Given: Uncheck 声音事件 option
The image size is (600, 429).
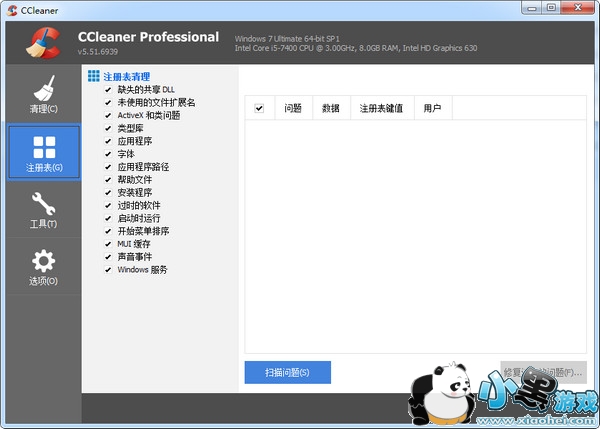Looking at the screenshot, I should click(x=108, y=257).
